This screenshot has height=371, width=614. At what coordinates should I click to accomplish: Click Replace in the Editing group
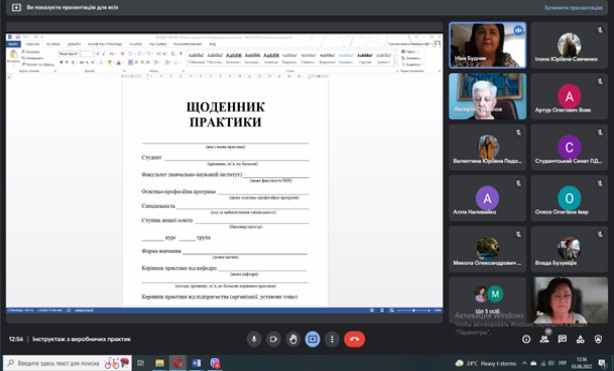[x=411, y=58]
